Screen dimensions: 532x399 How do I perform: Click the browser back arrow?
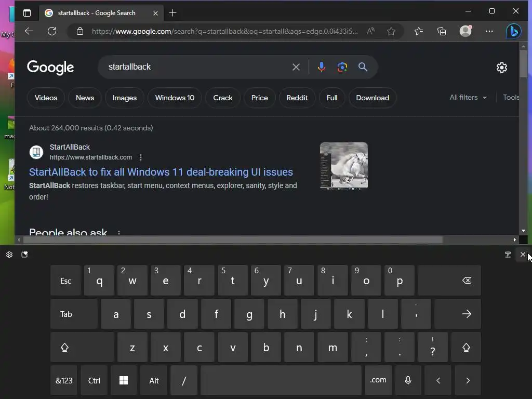tap(29, 31)
